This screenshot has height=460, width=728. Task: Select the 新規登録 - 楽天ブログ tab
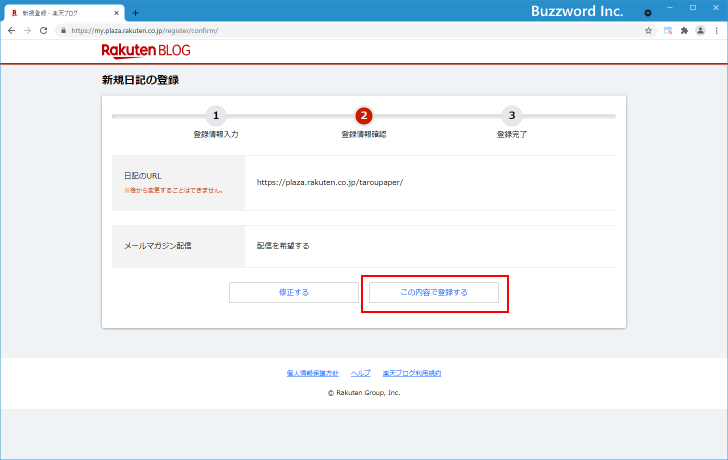point(64,13)
